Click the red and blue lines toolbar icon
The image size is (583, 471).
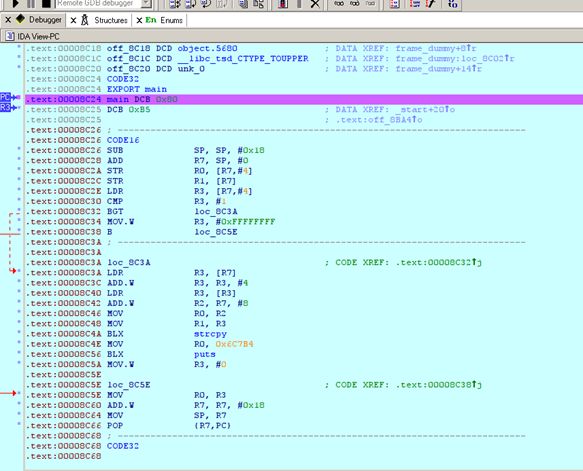coord(415,4)
